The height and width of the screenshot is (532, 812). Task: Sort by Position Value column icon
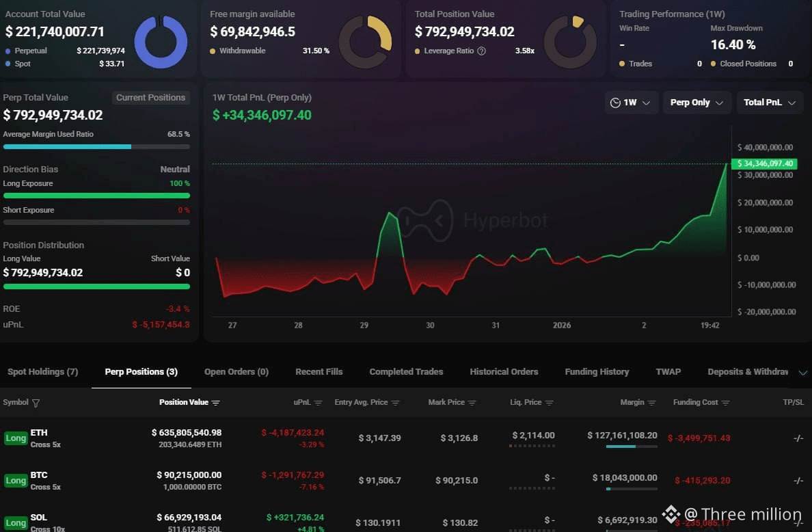(x=216, y=403)
